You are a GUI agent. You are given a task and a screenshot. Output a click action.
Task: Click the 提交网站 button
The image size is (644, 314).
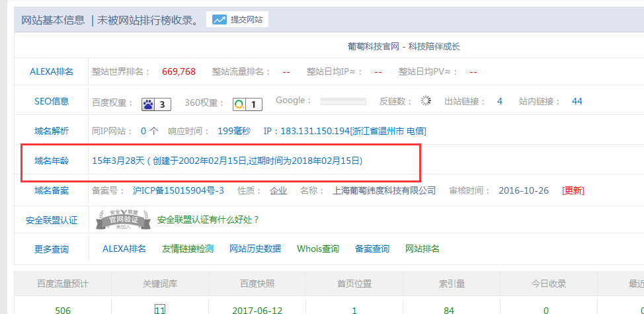pos(237,19)
